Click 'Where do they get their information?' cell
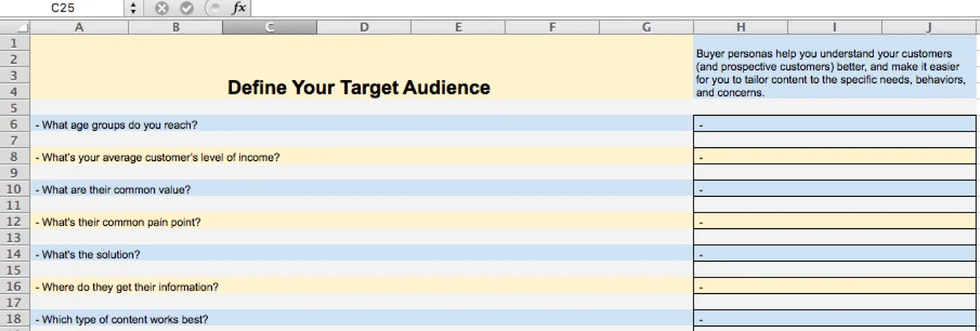 (x=362, y=286)
